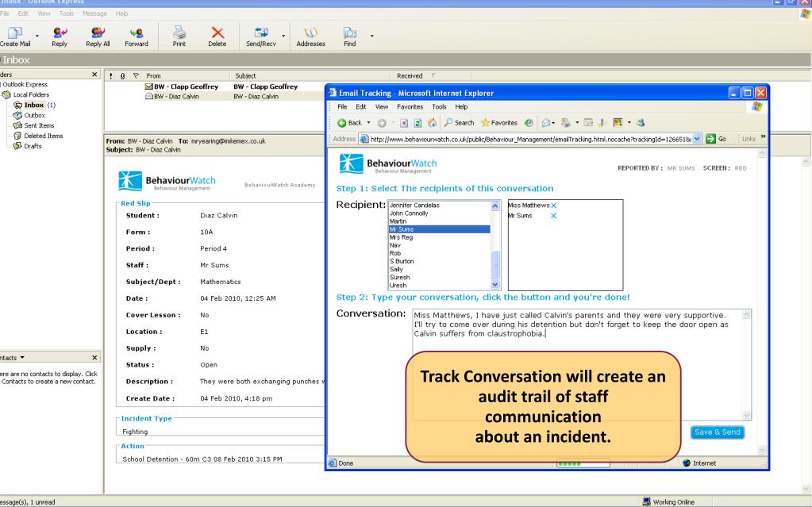The width and height of the screenshot is (812, 507).
Task: Open View menu in Internet Explorer
Action: (x=382, y=106)
